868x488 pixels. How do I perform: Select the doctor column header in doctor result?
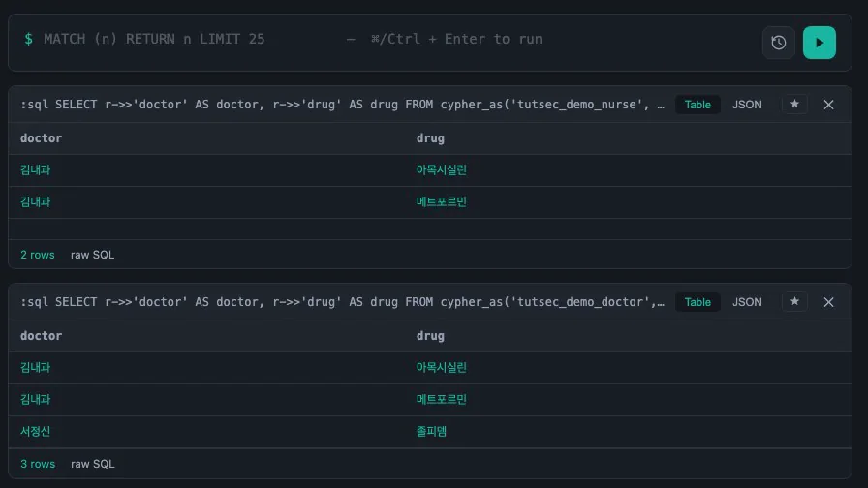(x=41, y=336)
